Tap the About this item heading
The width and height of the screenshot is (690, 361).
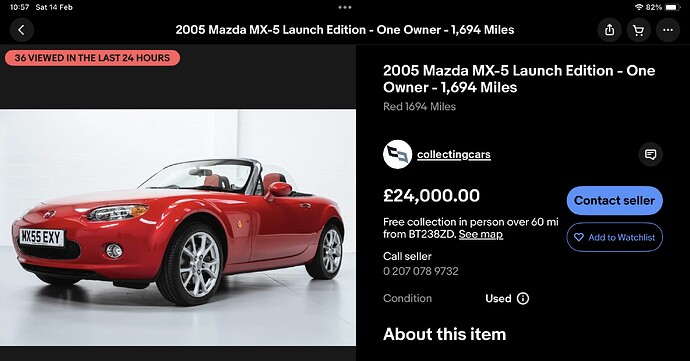tap(444, 334)
